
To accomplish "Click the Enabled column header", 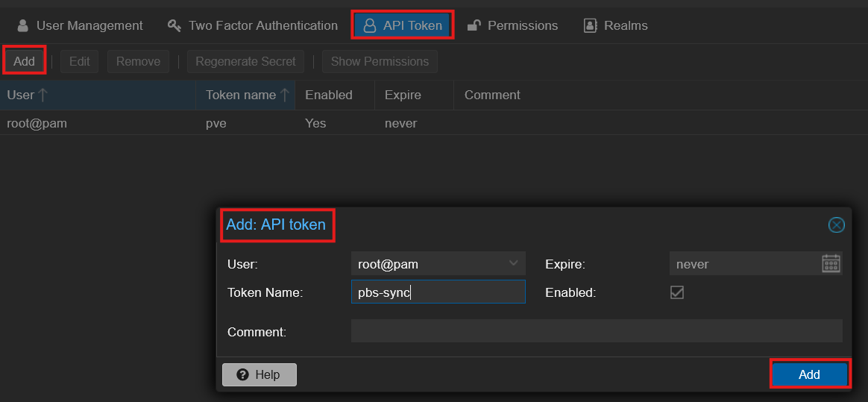I will (x=335, y=95).
